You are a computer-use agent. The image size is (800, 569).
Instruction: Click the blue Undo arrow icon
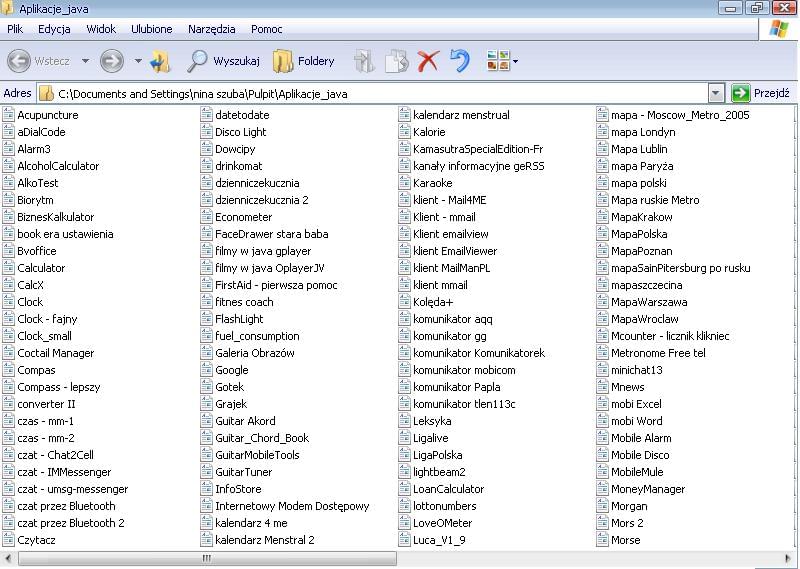(460, 61)
